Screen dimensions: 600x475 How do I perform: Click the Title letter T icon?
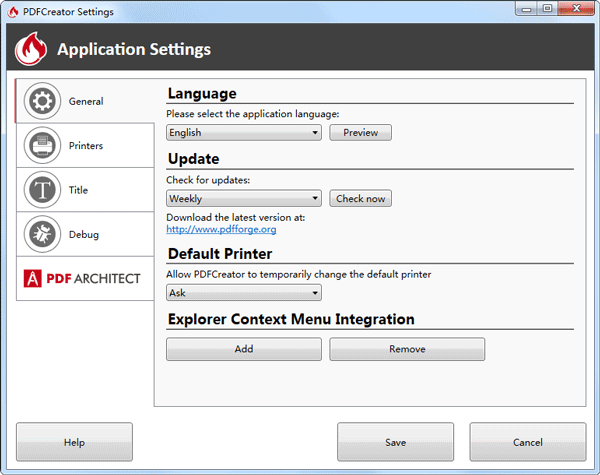tap(42, 190)
